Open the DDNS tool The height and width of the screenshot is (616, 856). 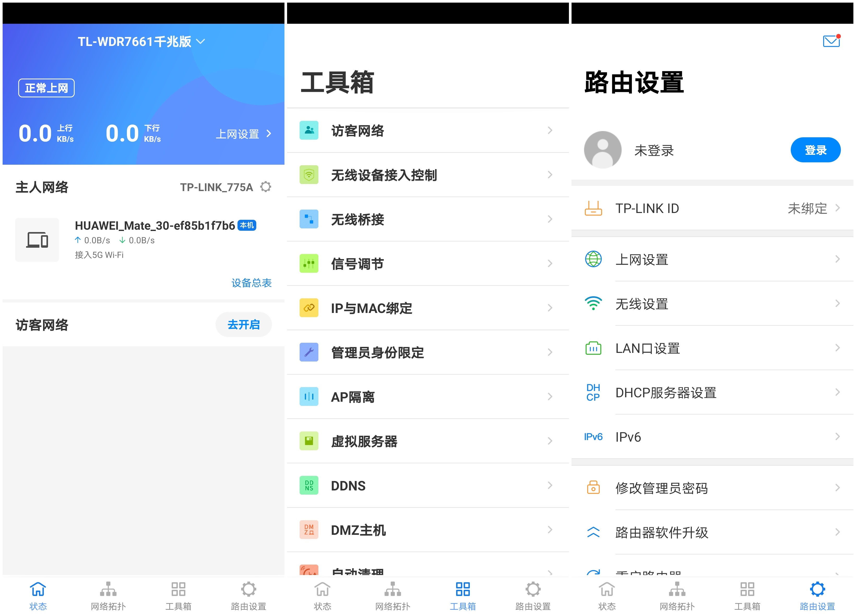pos(426,485)
